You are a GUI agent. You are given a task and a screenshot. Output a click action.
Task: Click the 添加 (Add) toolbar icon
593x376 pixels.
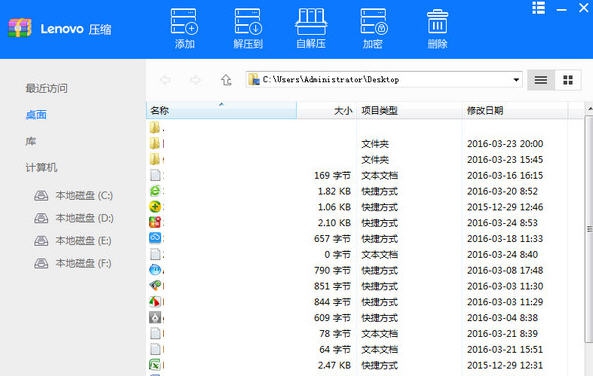pyautogui.click(x=185, y=29)
